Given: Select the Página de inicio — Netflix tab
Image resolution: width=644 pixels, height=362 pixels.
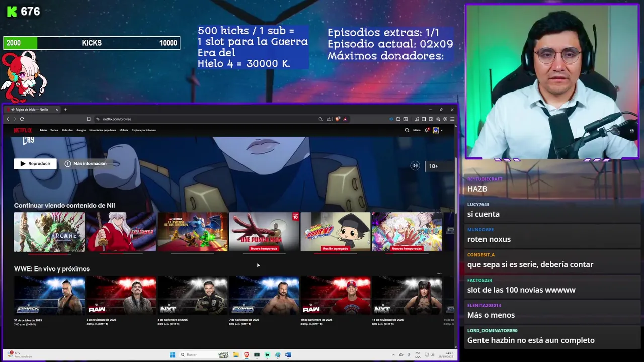Looking at the screenshot, I should point(32,110).
